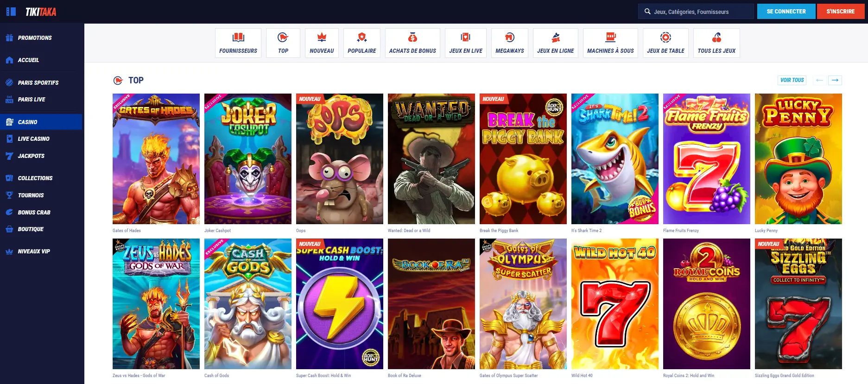This screenshot has width=868, height=384.
Task: Open the Tournois trophy icon
Action: 9,195
